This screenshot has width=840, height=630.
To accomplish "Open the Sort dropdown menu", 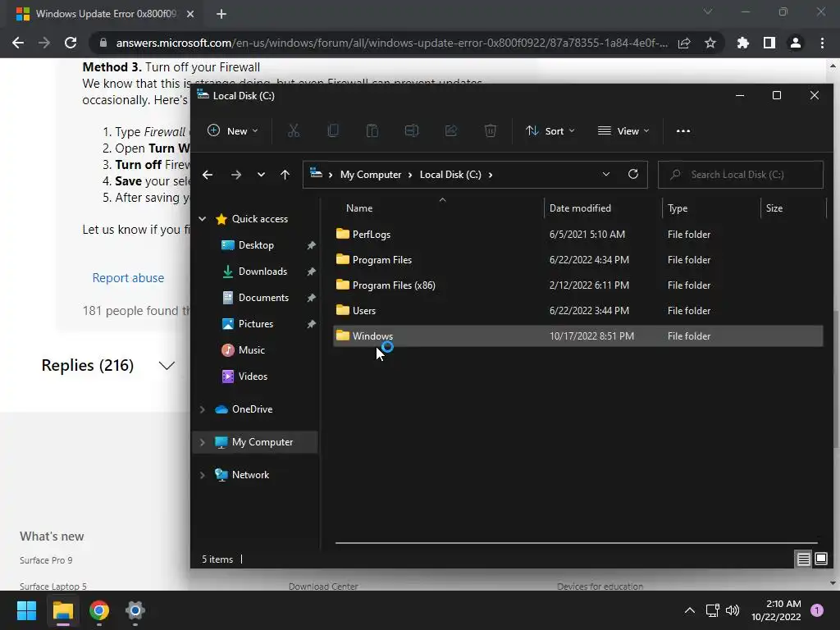I will coord(550,130).
